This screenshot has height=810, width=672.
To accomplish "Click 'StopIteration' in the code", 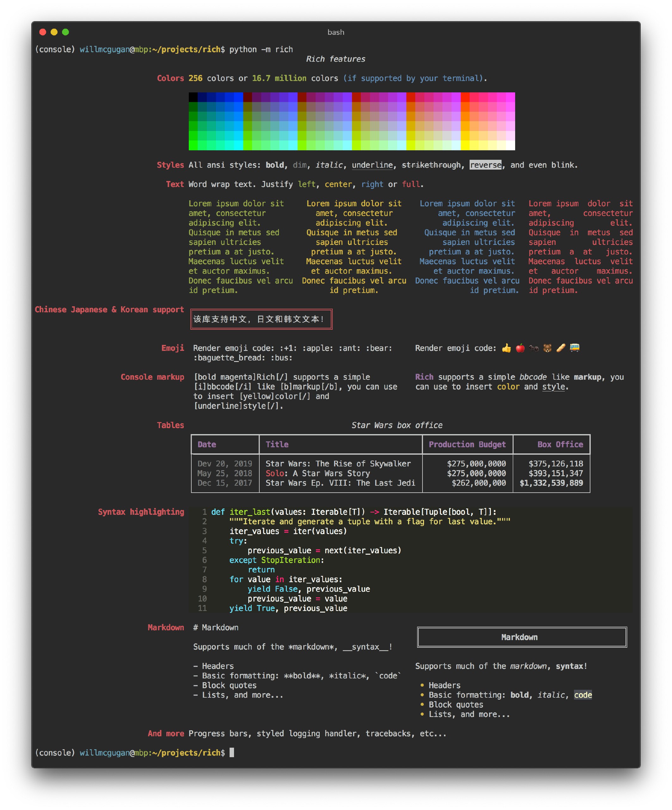I will coord(291,560).
